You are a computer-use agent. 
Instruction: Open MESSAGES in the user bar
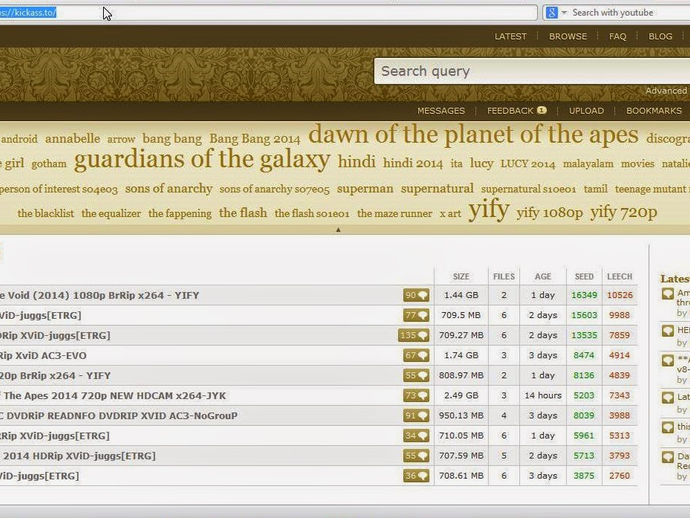(x=441, y=111)
